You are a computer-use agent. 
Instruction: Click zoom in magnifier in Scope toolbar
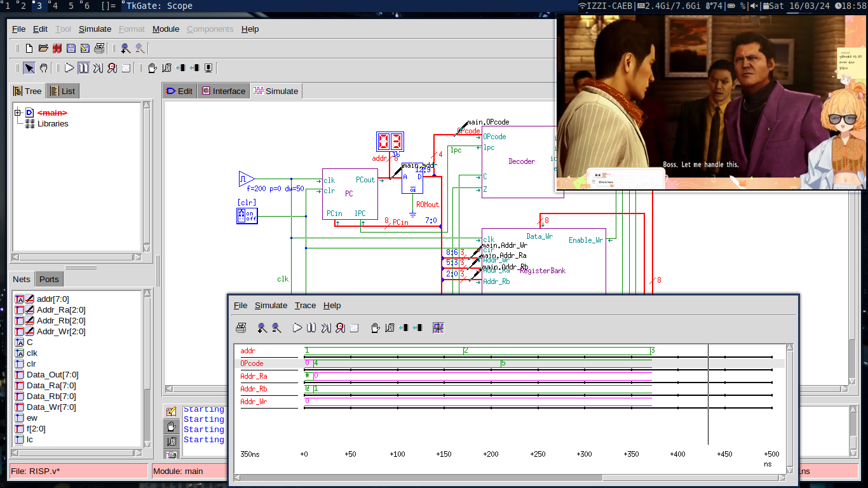click(262, 328)
